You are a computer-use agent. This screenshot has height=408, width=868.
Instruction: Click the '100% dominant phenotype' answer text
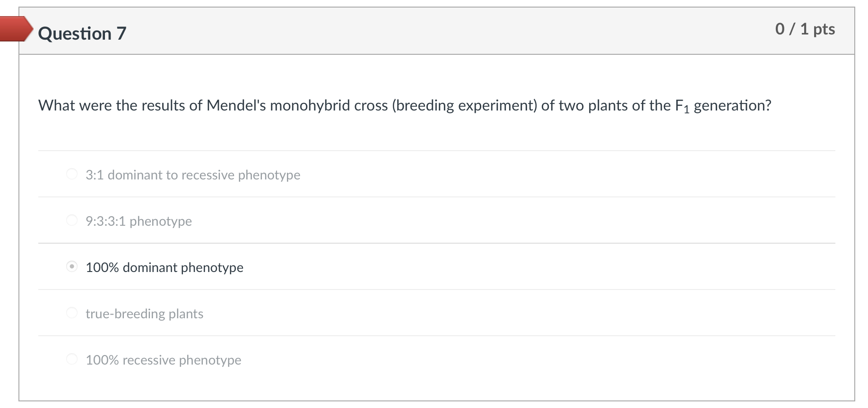165,268
